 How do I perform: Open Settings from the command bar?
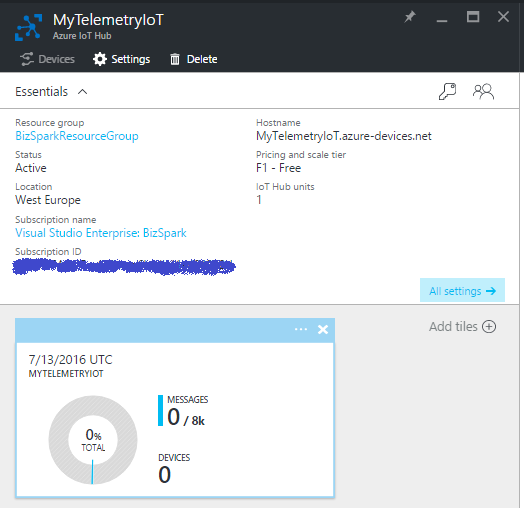click(122, 59)
